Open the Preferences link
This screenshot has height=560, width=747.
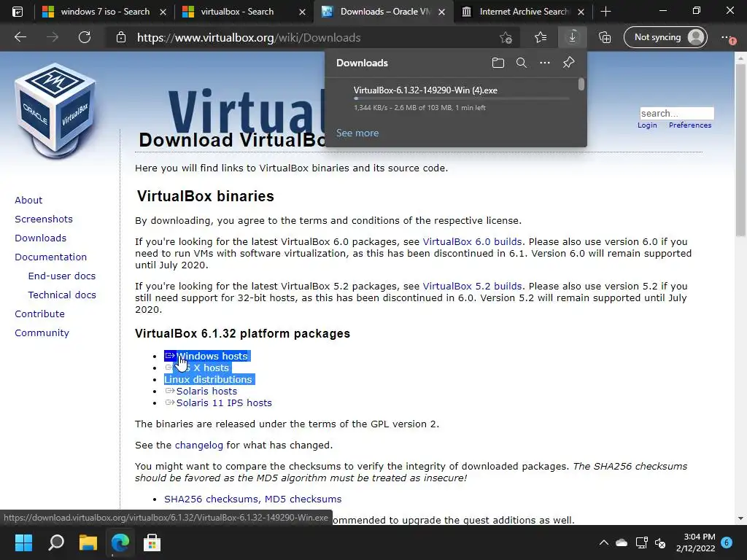click(x=690, y=125)
